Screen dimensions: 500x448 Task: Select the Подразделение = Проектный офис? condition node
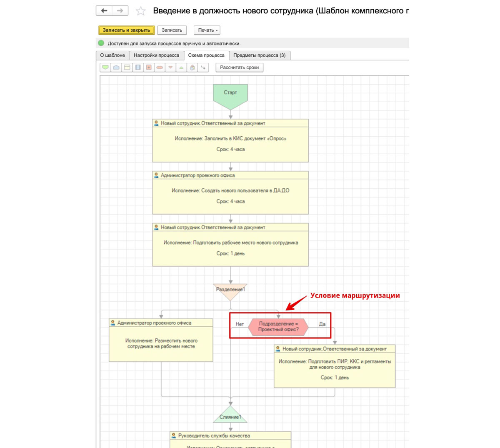coord(278,327)
